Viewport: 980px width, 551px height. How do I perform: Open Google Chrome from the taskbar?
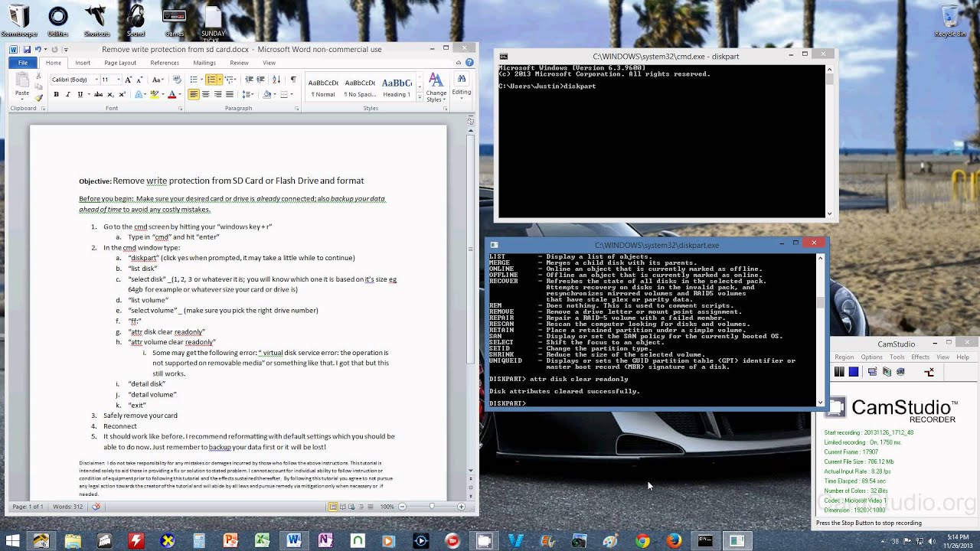point(642,541)
